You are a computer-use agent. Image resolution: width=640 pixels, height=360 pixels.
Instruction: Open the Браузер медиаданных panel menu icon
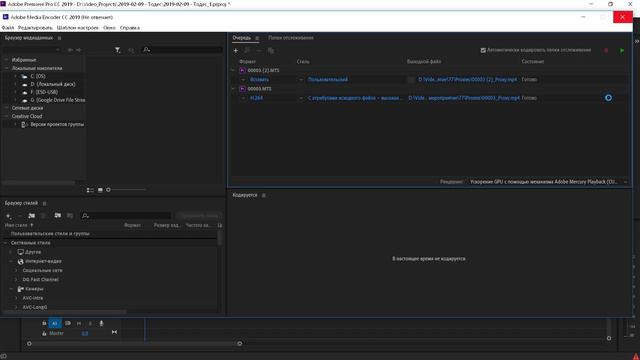[60, 38]
